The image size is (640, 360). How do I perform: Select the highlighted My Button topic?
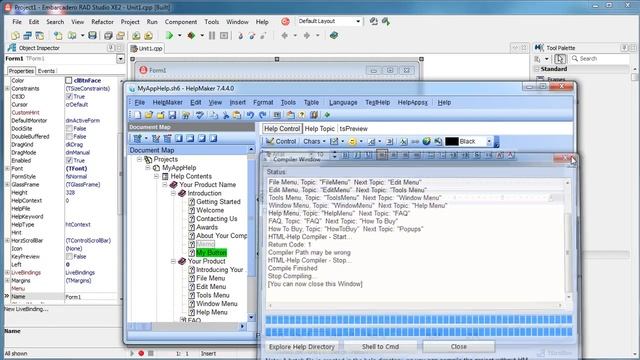[x=211, y=253]
